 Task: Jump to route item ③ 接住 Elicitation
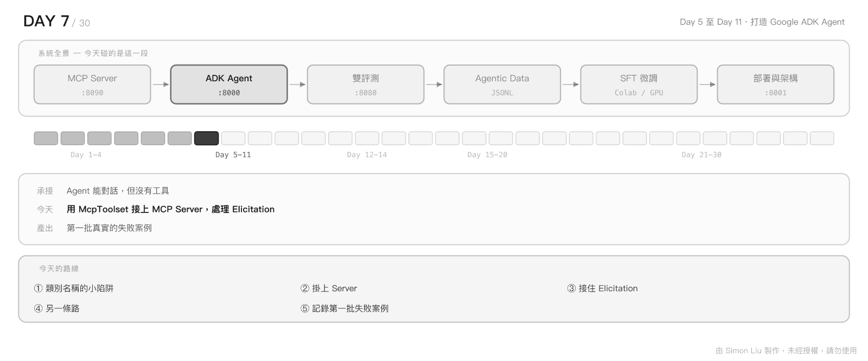(603, 288)
